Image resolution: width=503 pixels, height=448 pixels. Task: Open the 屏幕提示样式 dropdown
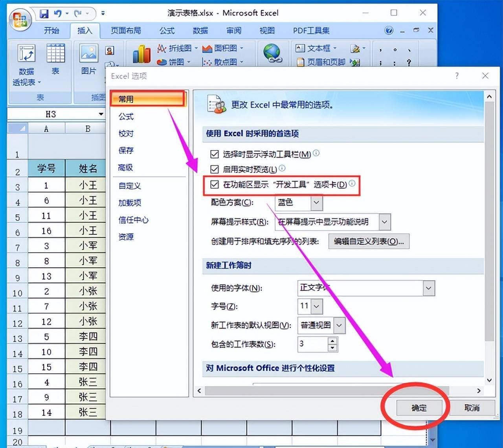point(384,222)
